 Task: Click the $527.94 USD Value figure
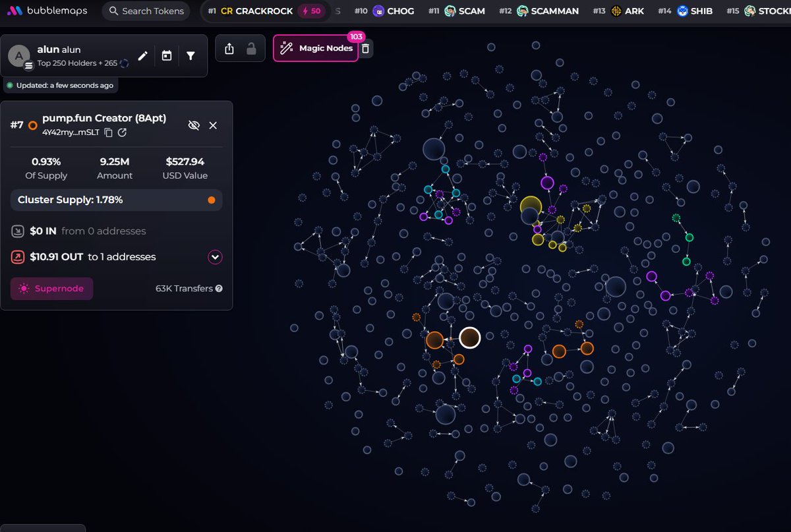click(x=185, y=162)
